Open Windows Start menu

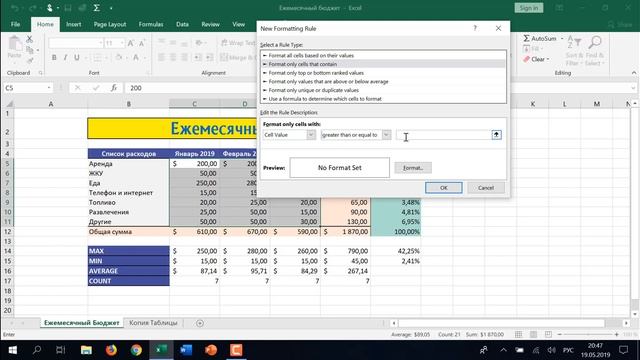(x=13, y=350)
